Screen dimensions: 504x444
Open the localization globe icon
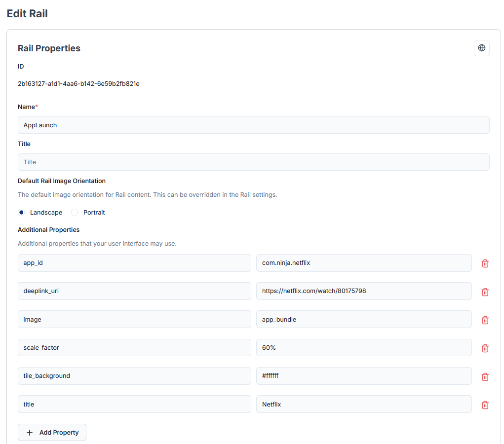pyautogui.click(x=481, y=48)
